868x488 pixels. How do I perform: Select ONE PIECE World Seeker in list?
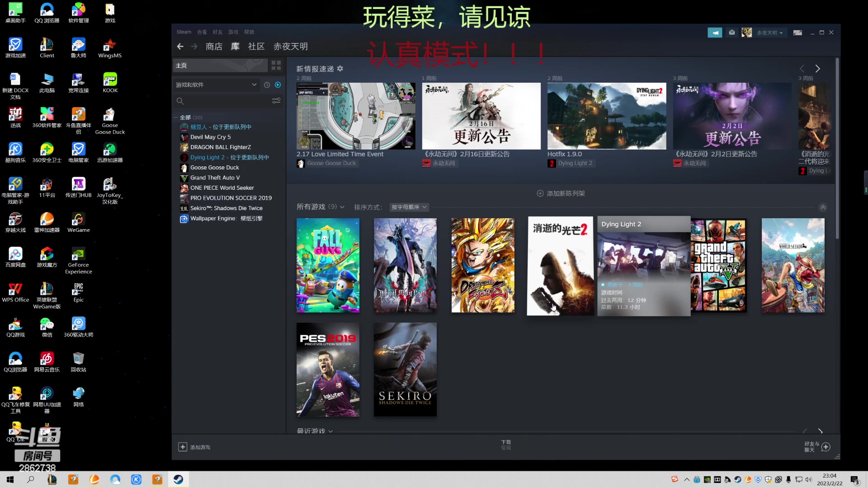point(222,188)
